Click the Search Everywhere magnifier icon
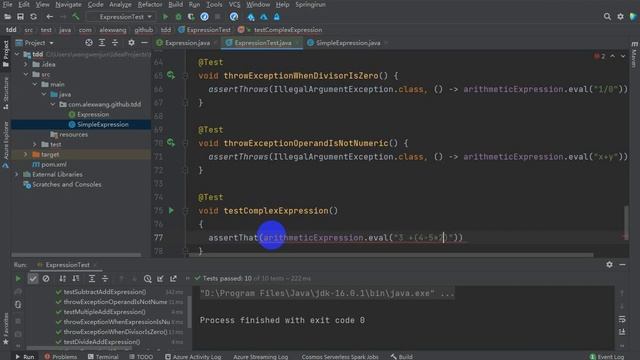This screenshot has height=360, width=640. (607, 17)
